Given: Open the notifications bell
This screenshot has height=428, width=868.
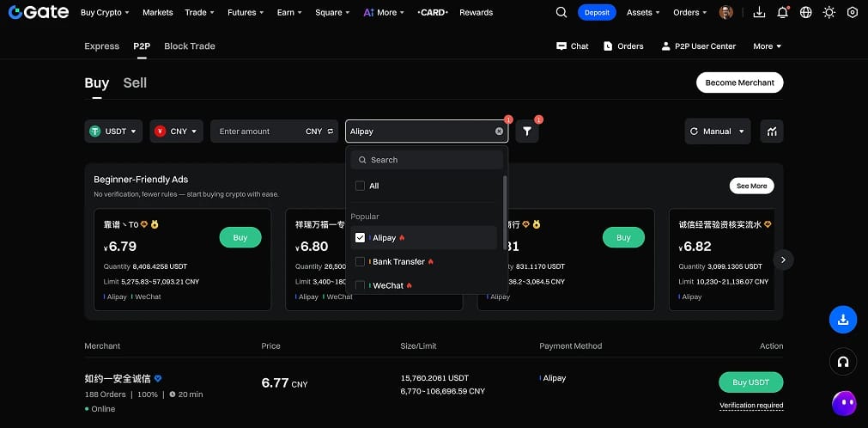Looking at the screenshot, I should 783,12.
